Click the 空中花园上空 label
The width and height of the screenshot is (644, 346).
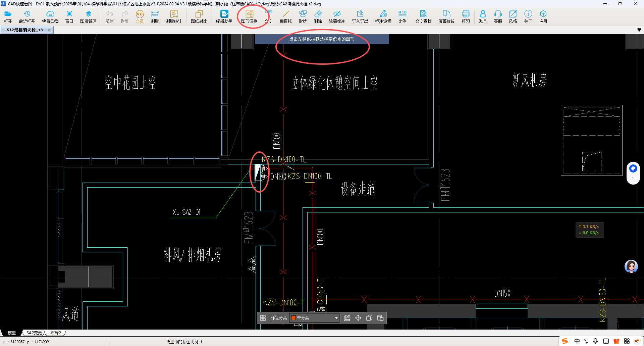coord(130,83)
